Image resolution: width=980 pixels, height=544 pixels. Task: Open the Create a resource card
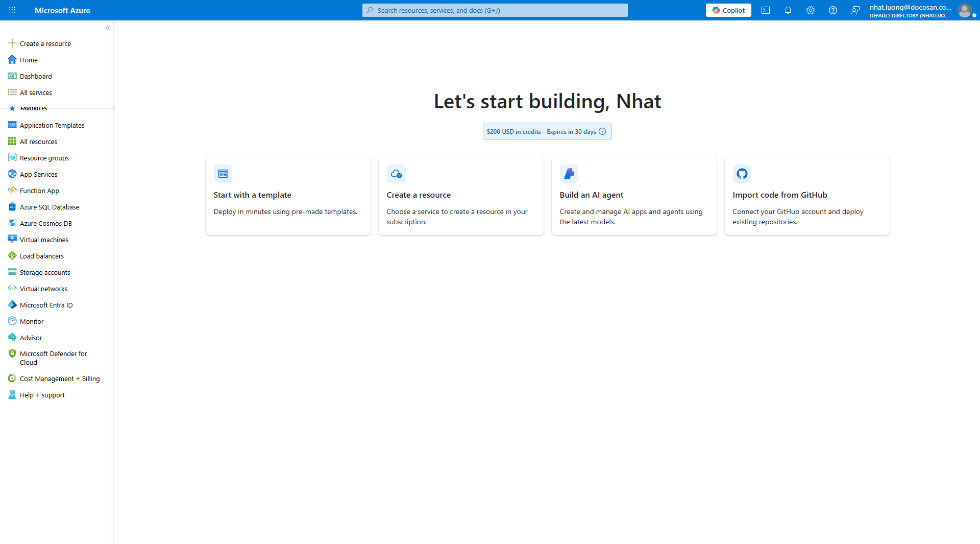(461, 196)
